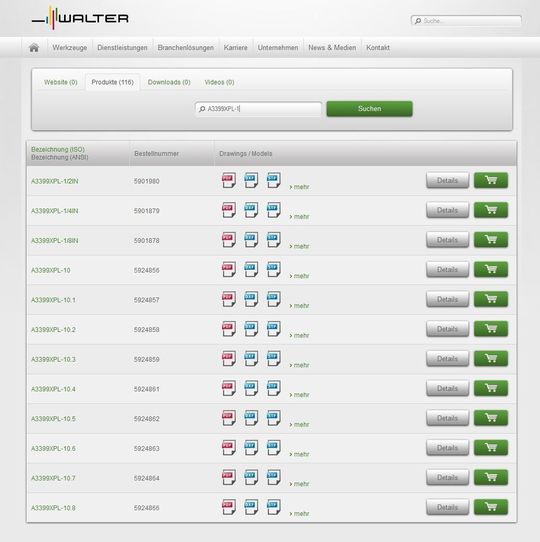Image resolution: width=540 pixels, height=542 pixels.
Task: Select the Produkte (116) tab
Action: [x=112, y=82]
